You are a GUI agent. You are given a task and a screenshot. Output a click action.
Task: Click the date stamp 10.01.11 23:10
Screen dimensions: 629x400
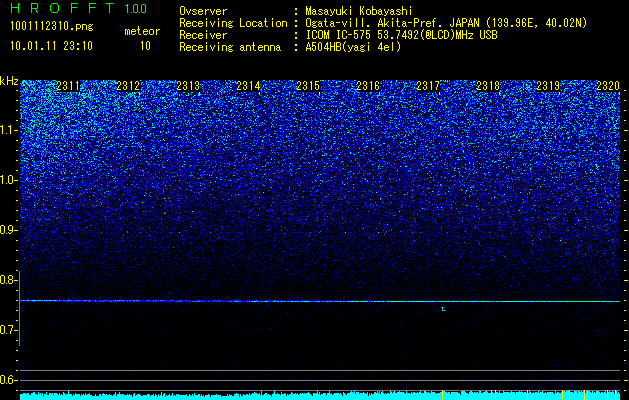click(x=51, y=46)
